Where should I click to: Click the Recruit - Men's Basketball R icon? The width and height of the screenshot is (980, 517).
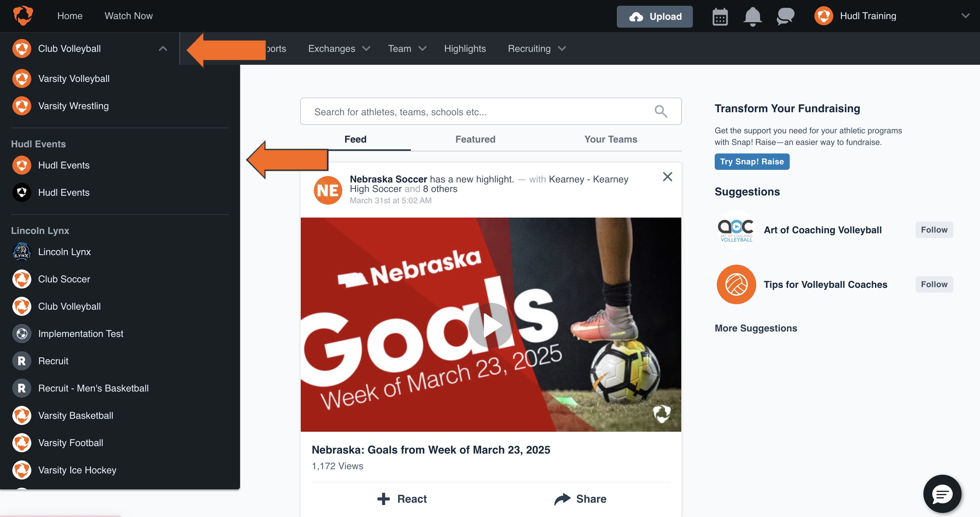pos(22,388)
